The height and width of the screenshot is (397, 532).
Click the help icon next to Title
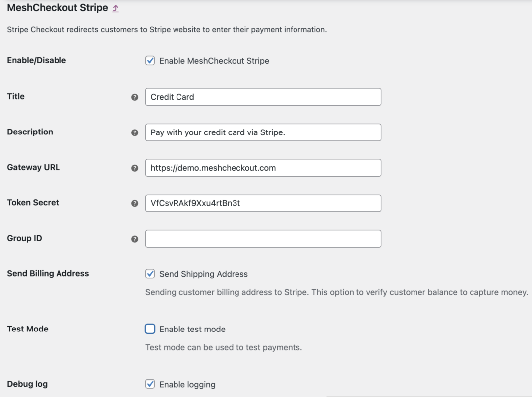[134, 97]
